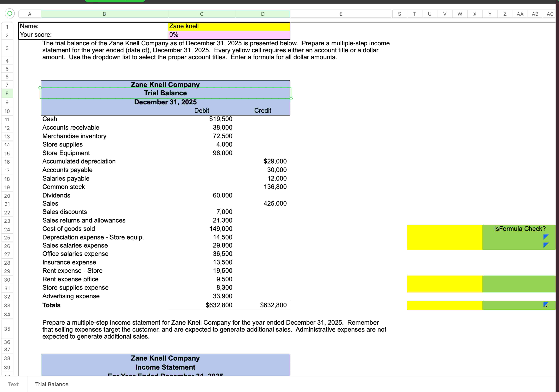
Task: Select column AB header
Action: tap(535, 14)
